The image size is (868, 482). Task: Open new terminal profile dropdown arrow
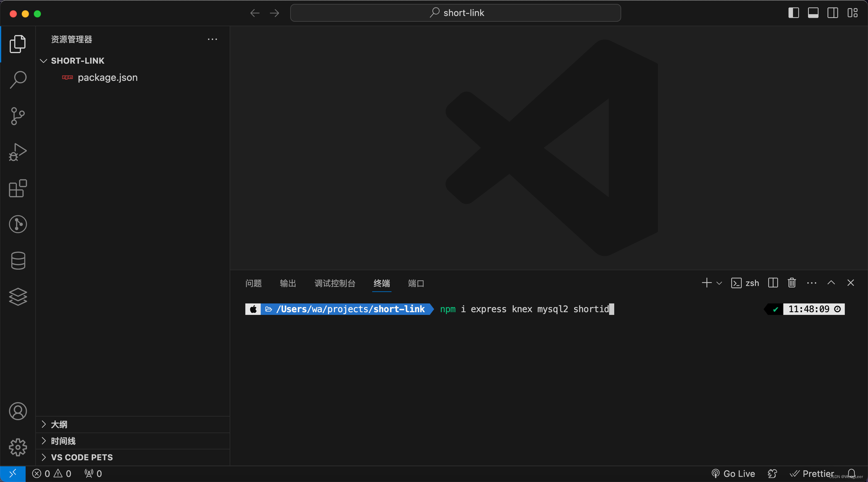(719, 283)
